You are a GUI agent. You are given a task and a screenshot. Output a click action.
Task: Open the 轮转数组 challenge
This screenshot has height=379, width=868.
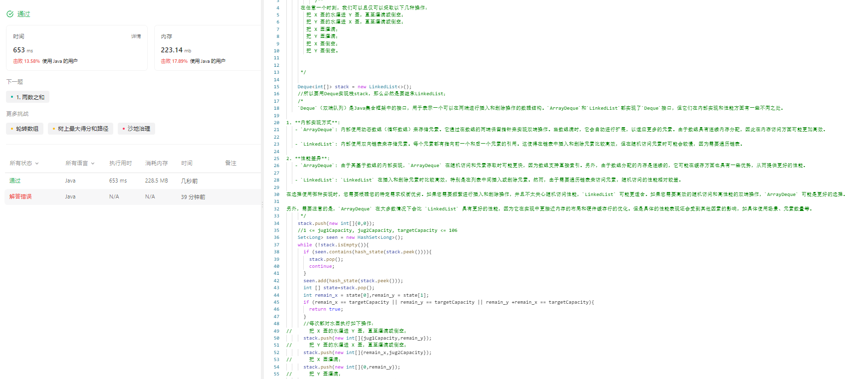25,129
